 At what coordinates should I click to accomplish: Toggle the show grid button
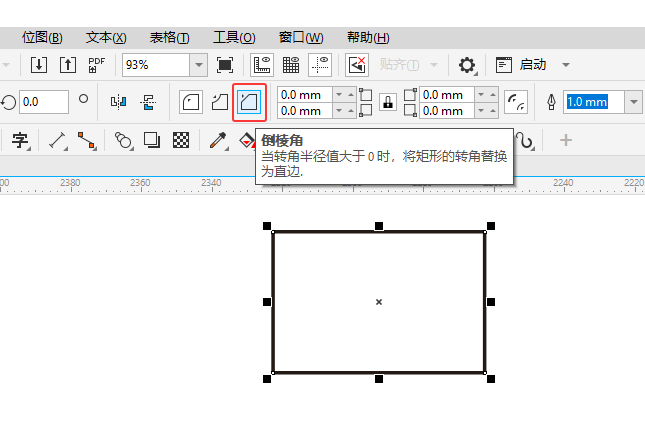291,65
